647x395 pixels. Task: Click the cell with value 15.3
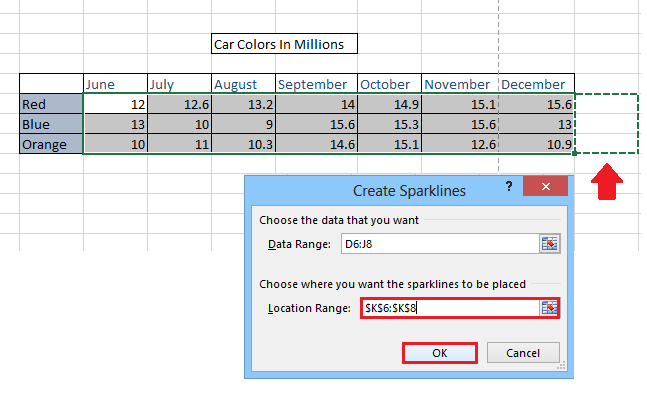(x=389, y=124)
